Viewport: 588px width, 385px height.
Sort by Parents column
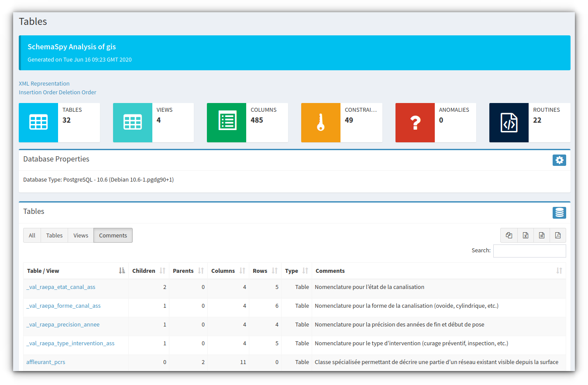189,271
